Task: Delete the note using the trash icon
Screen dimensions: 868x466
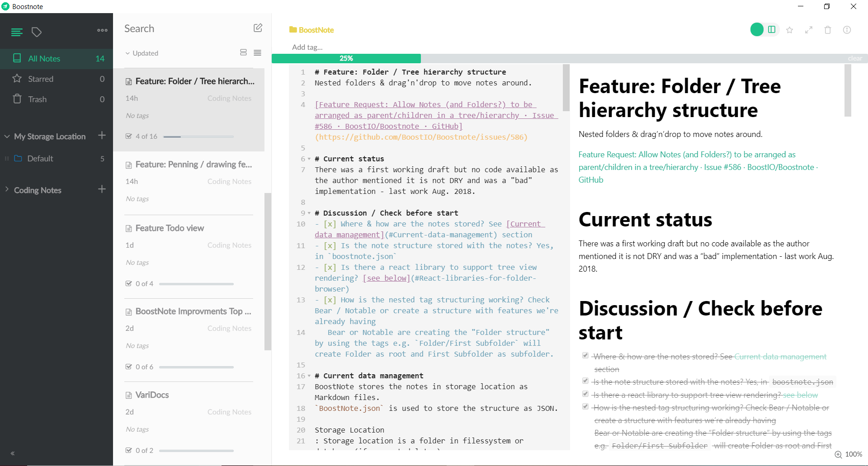Action: [828, 30]
